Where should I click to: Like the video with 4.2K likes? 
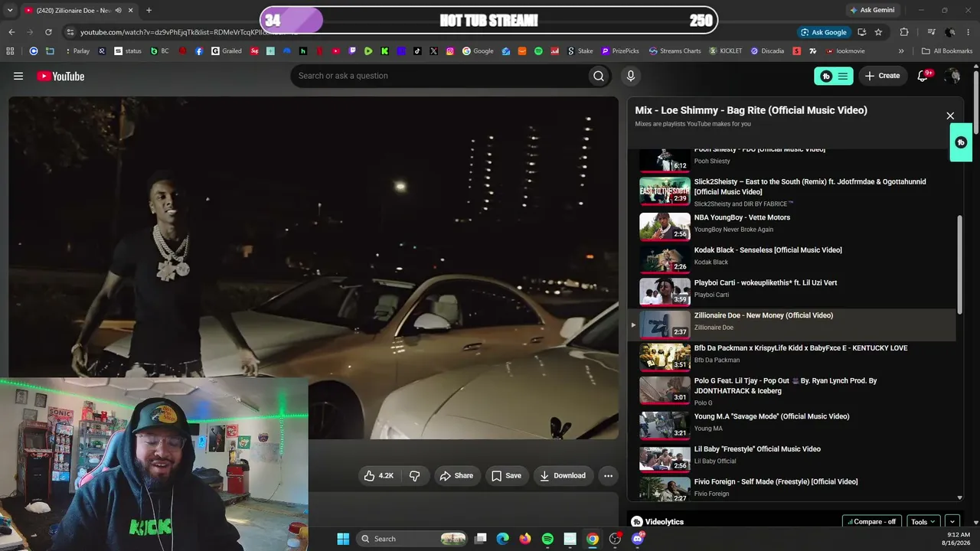[379, 475]
